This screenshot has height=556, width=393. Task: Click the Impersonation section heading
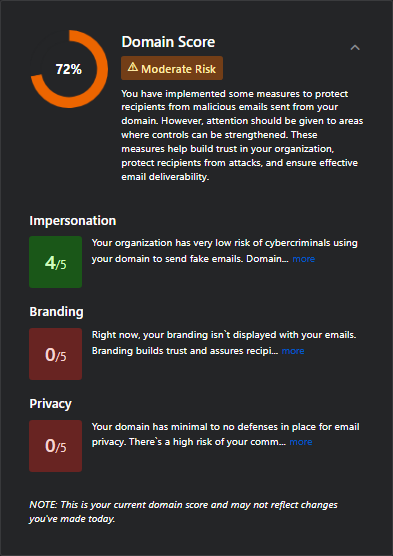point(73,221)
